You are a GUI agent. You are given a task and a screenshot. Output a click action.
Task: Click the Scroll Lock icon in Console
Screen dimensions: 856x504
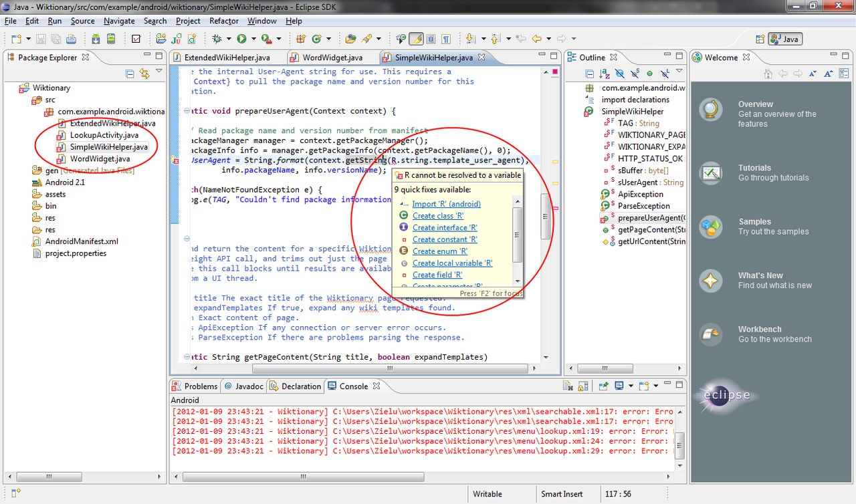[583, 386]
